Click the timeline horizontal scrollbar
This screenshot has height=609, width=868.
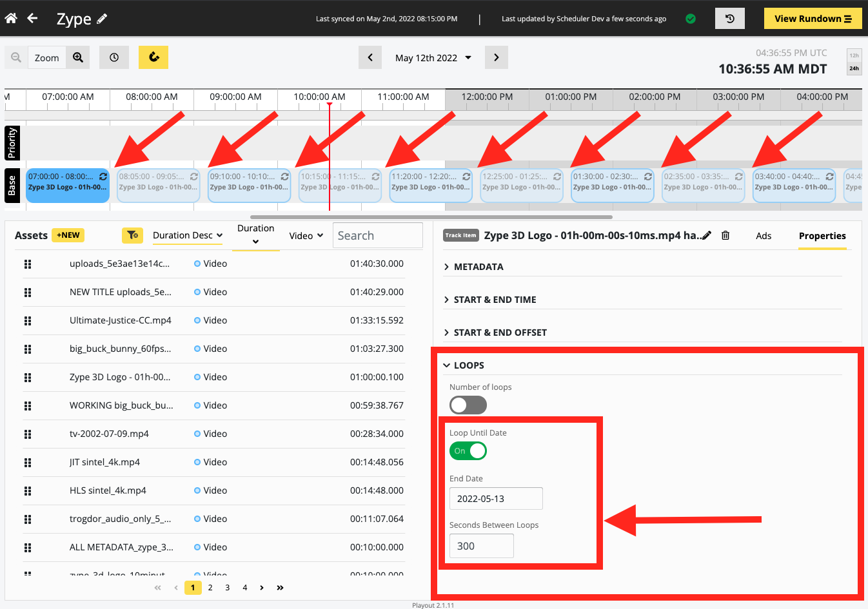(x=431, y=217)
